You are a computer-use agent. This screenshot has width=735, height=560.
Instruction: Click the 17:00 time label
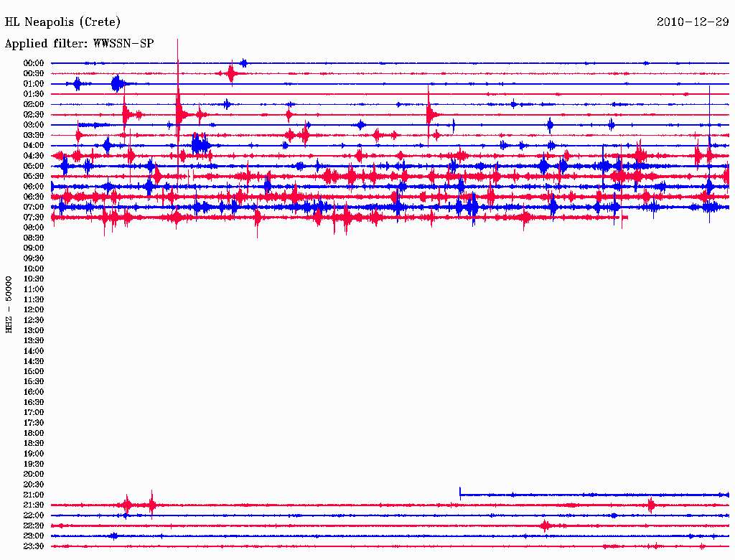(34, 412)
